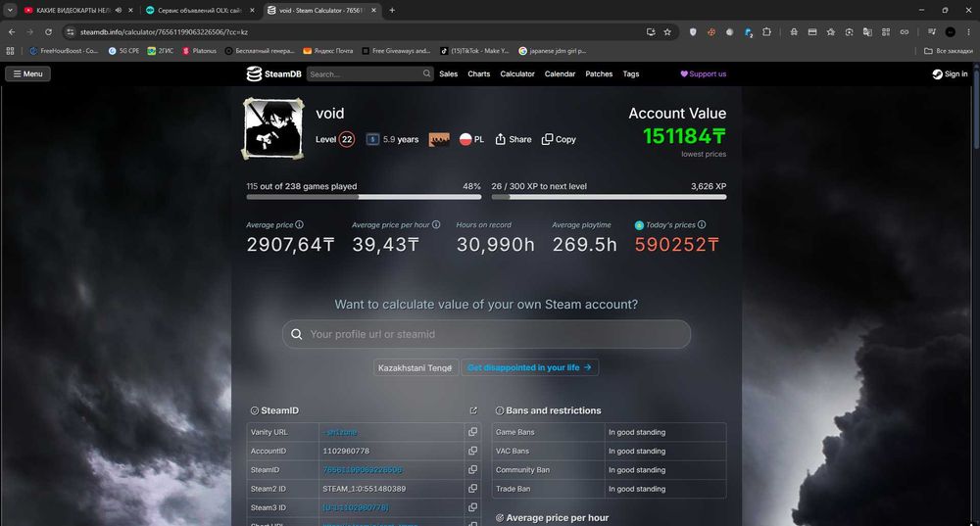Viewport: 980px width, 526px height.
Task: Click the 5.9 years service badge
Action: pos(393,139)
